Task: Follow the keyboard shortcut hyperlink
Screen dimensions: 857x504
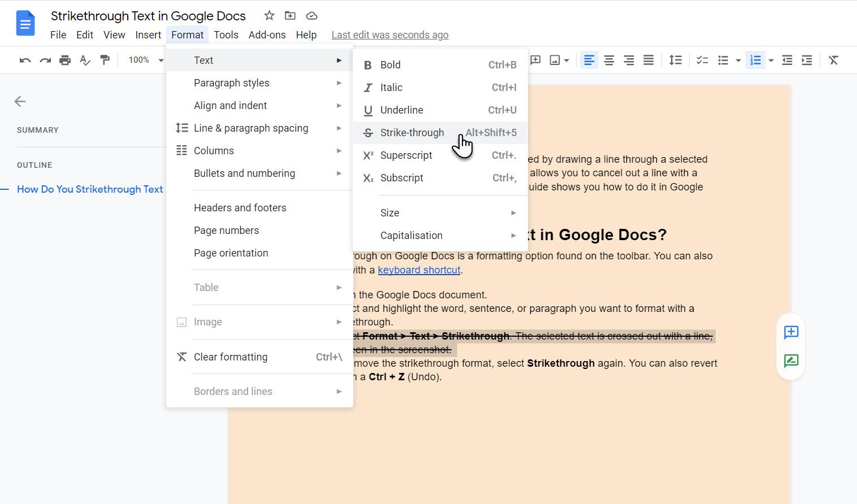Action: [x=418, y=270]
